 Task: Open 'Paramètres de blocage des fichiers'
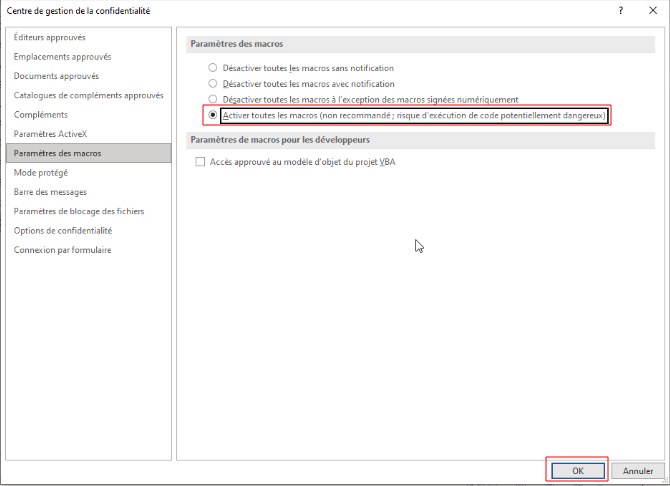click(79, 211)
